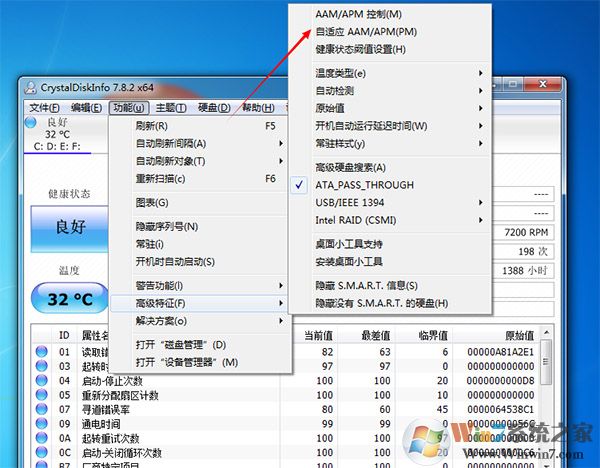Enable 开机时自动启动(S) startup option
Screen dimensions: 600x468
tap(198, 262)
